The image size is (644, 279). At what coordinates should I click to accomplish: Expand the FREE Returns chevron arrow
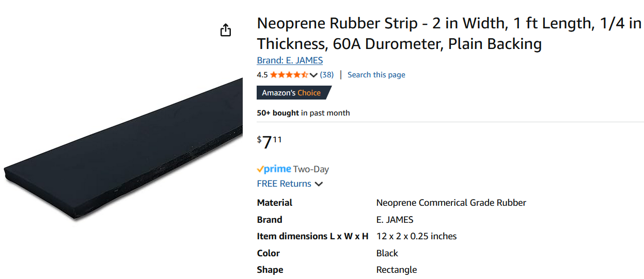click(319, 184)
